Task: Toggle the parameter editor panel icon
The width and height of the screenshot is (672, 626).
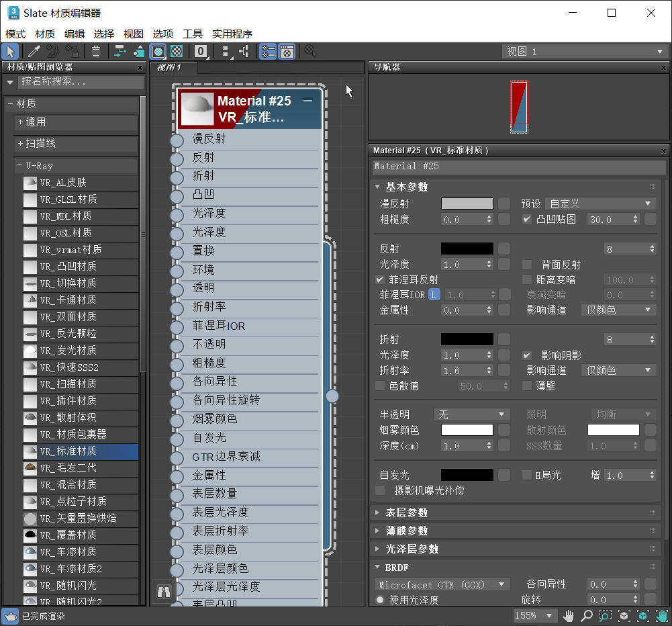Action: (x=287, y=52)
